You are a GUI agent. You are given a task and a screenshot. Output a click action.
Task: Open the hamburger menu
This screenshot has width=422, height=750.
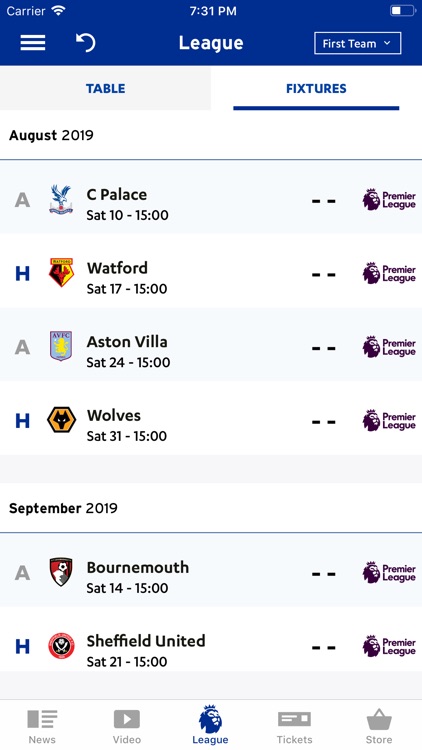tap(33, 43)
